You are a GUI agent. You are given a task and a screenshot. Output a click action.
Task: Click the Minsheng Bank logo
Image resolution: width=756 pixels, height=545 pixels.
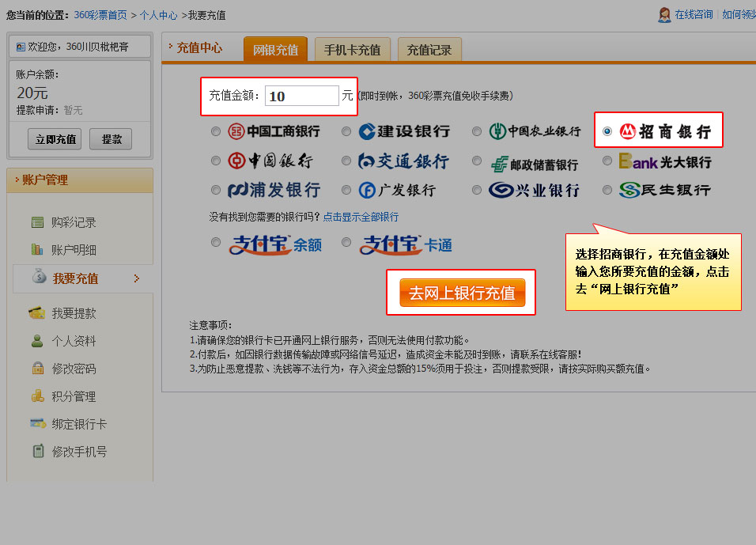(x=665, y=190)
